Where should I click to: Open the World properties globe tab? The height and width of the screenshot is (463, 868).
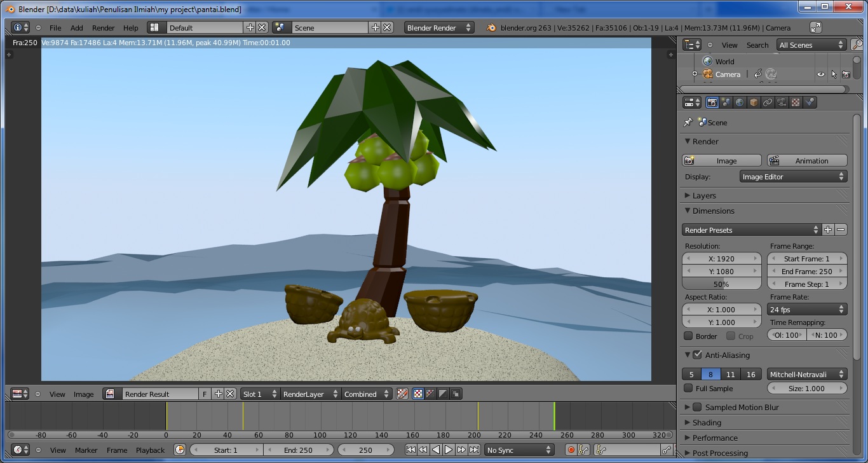tap(740, 102)
